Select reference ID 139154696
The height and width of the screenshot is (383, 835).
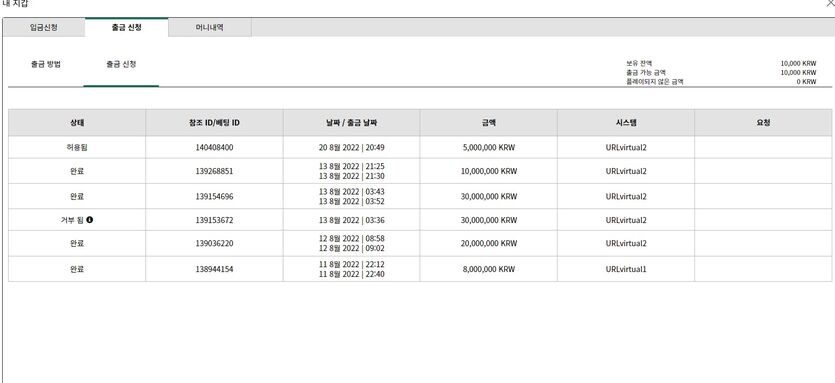pos(214,196)
